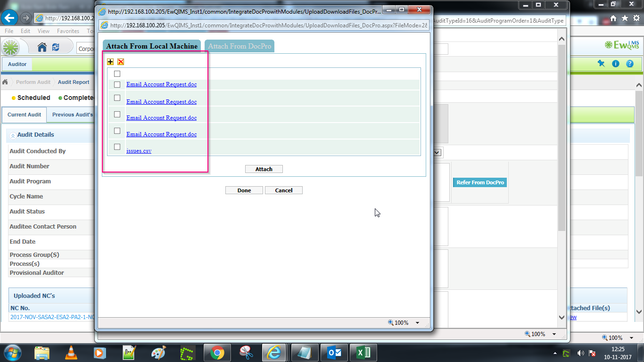Click the IE back arrow button
644x362 pixels.
click(9, 17)
